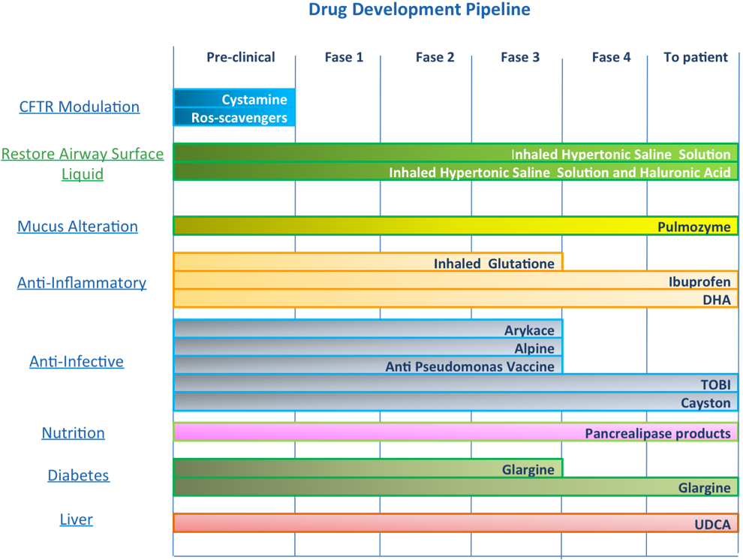Click the Ros-scavengers pipeline bar
Image resolution: width=743 pixels, height=560 pixels.
point(235,117)
